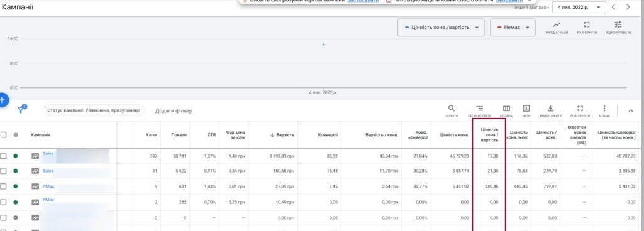Click green status dot in the 51-clicks row

(x=16, y=171)
